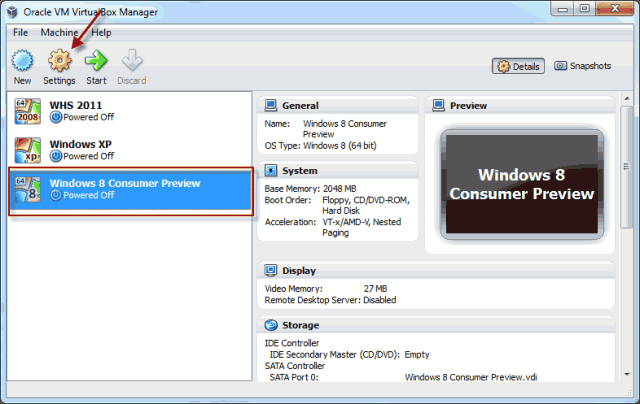The height and width of the screenshot is (404, 640).
Task: Select the Windows 8 Consumer Preview machine
Action: pos(130,190)
